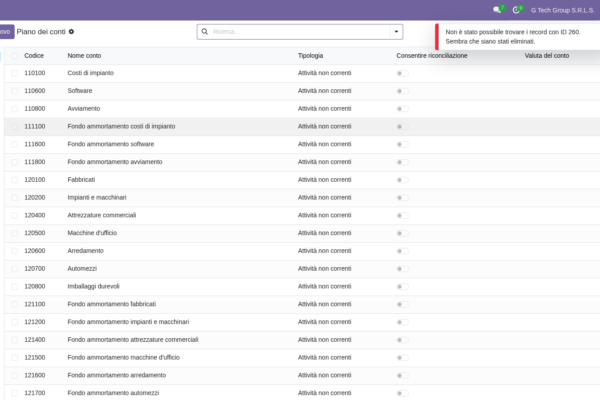Open the activities clock icon in the top bar
600x400 pixels.
click(x=516, y=10)
